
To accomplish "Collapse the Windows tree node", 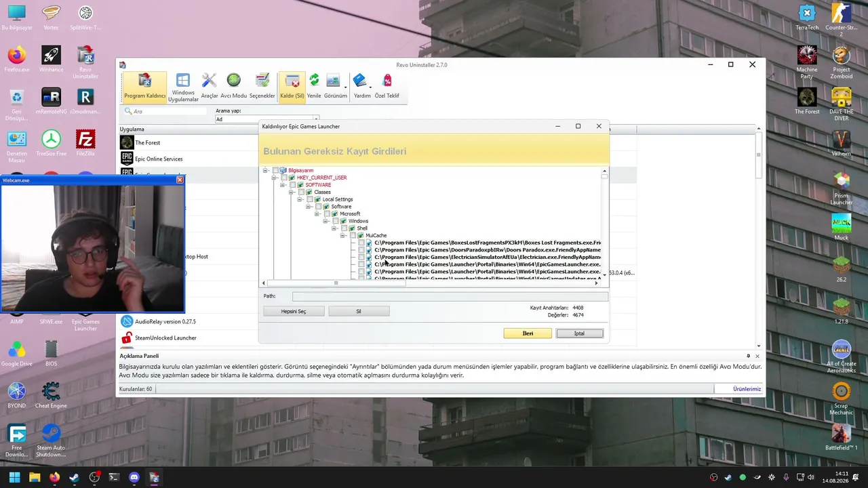I will pos(325,221).
